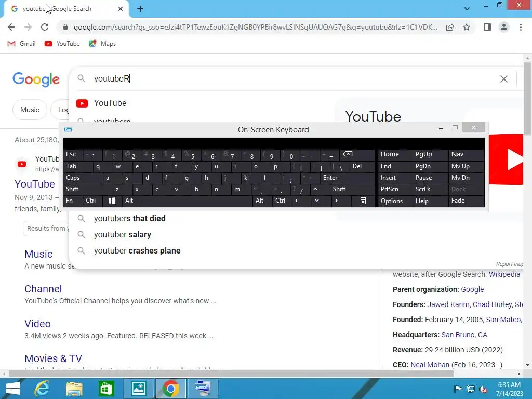Toggle the Fn key on On-Screen Keyboard
532x399 pixels.
tap(73, 201)
